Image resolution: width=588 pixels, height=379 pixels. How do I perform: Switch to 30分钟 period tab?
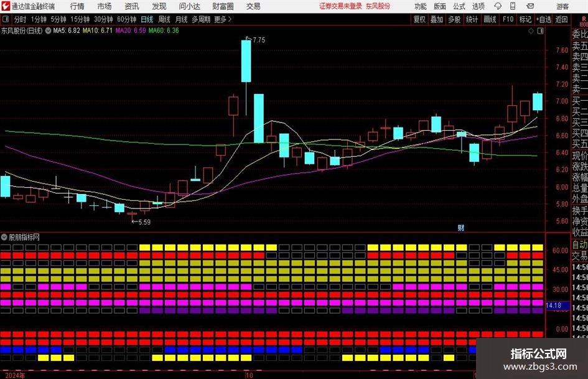click(103, 19)
